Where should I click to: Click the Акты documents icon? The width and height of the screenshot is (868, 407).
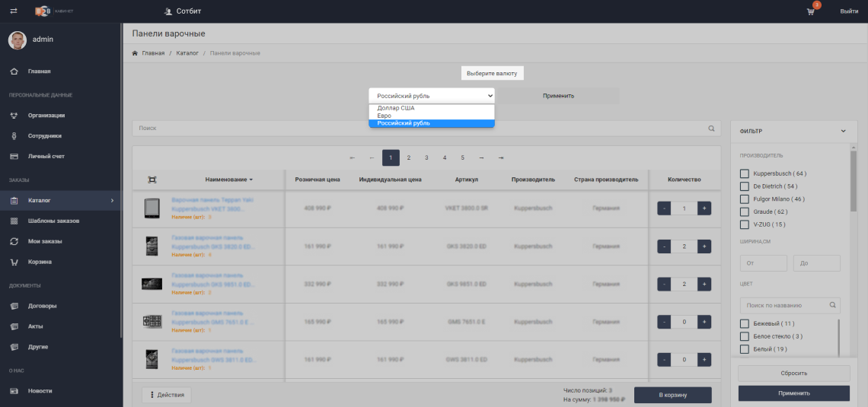(x=15, y=326)
